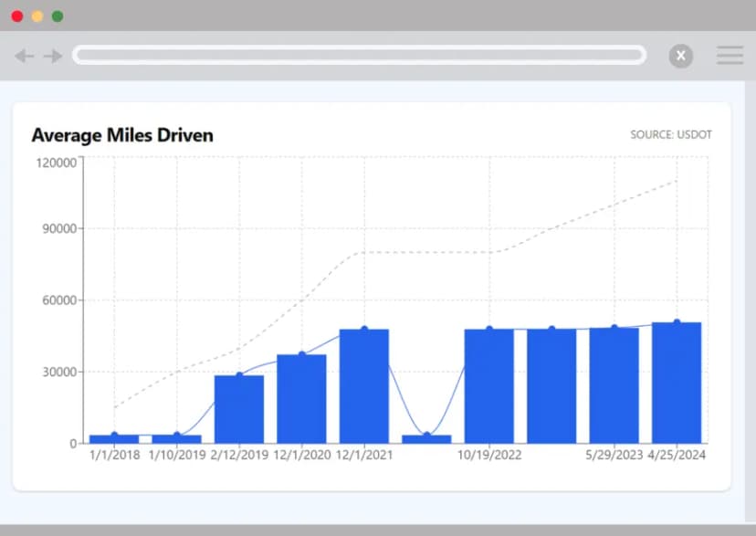Select the 10/19/2022 bar
This screenshot has width=756, height=536.
coord(488,386)
